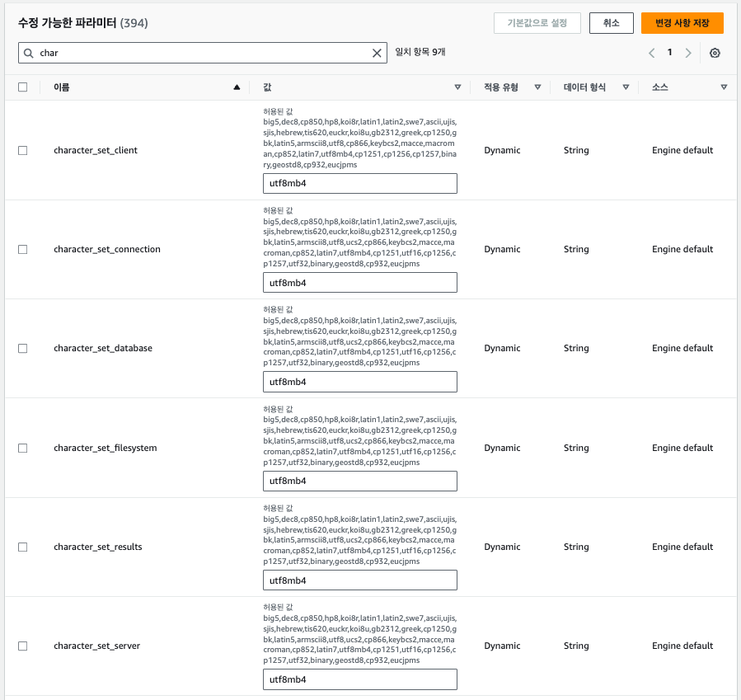Select the character_set_connection parameter name

107,249
